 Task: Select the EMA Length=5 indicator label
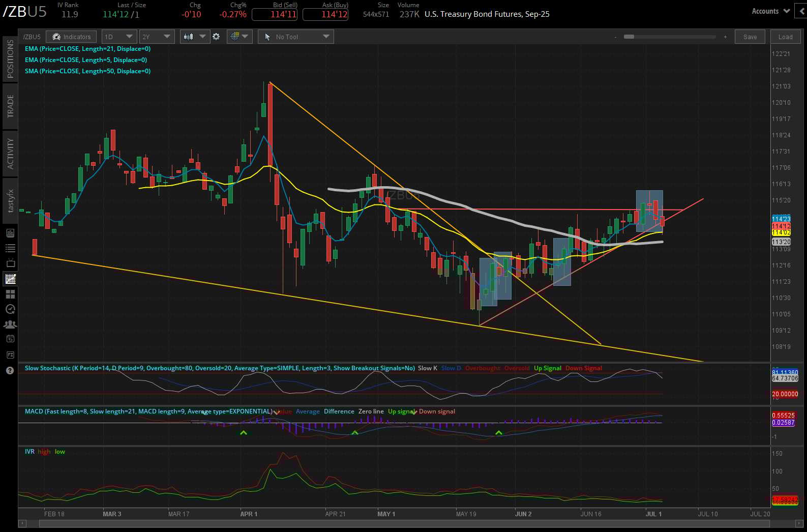(86, 60)
